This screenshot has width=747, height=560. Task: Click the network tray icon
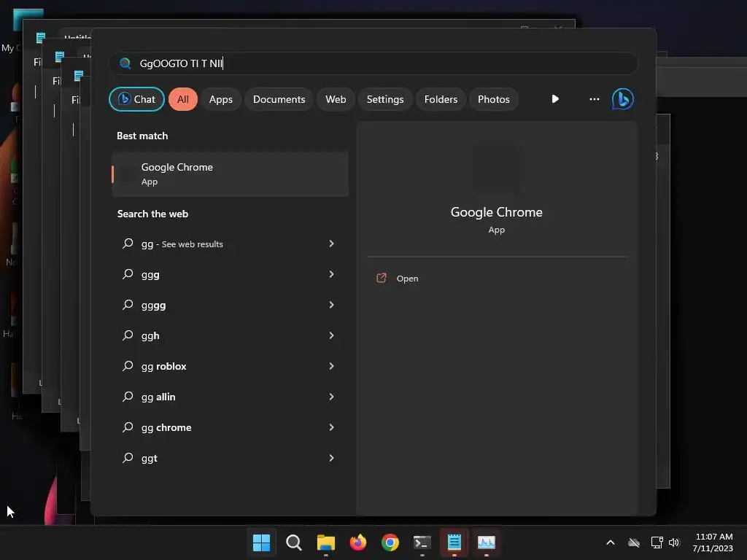pos(657,542)
